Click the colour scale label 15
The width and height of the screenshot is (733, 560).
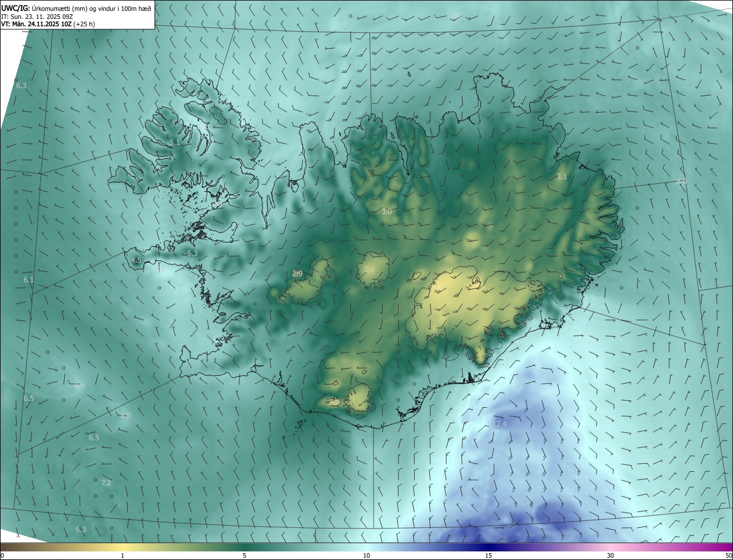(x=488, y=555)
